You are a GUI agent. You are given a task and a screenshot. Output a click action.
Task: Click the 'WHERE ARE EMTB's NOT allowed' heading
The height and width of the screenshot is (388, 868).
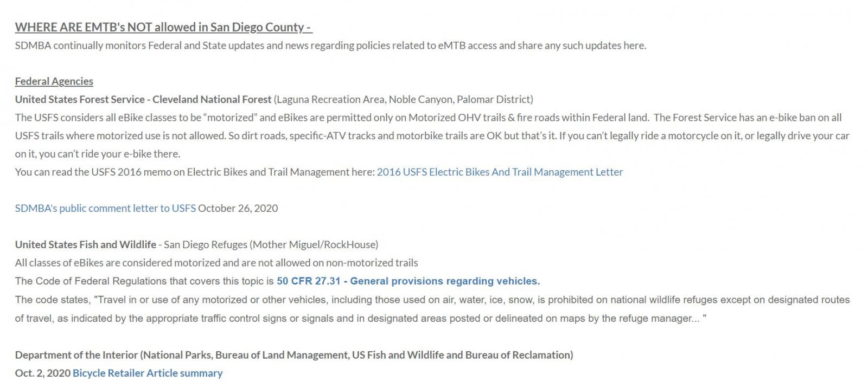click(x=163, y=27)
